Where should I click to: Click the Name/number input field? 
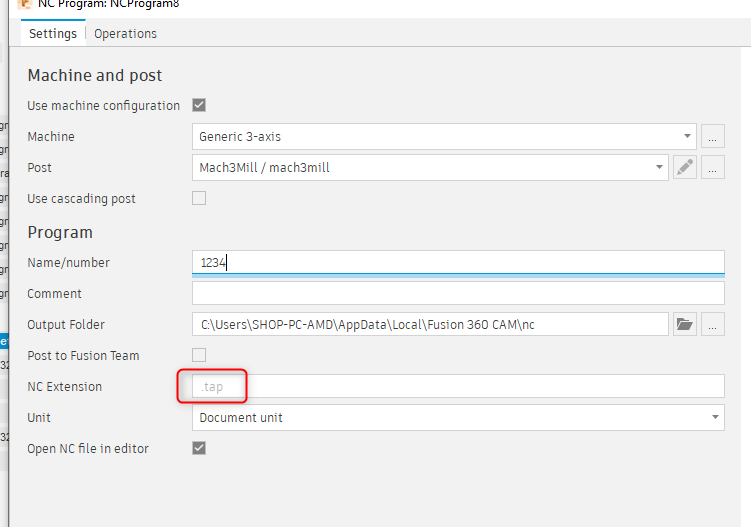tap(458, 262)
